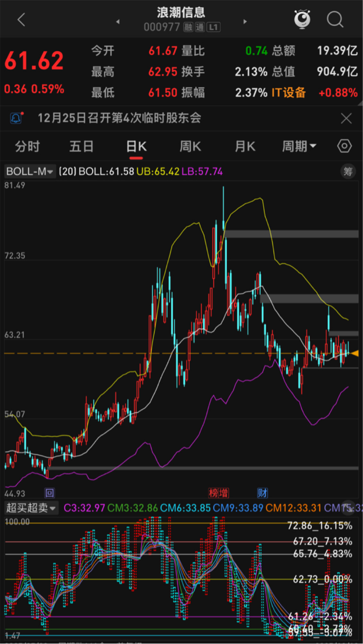Open chart settings hexagon icon
This screenshot has width=363, height=644.
click(345, 146)
